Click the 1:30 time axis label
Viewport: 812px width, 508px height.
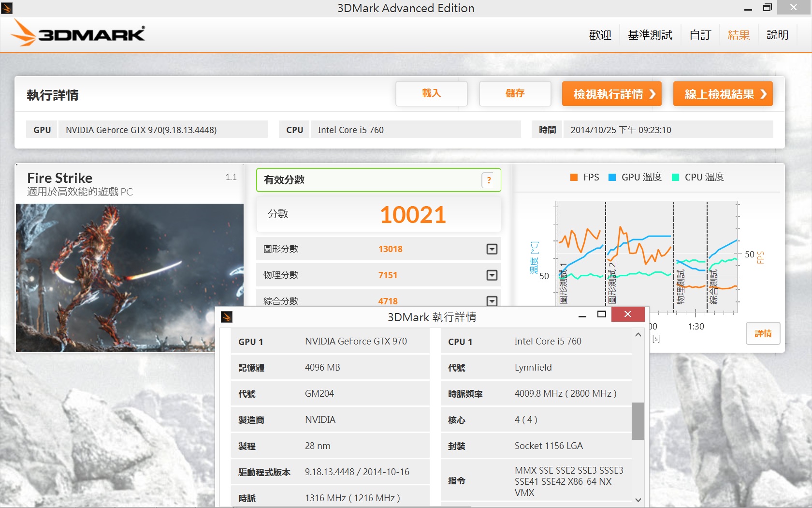(x=696, y=327)
